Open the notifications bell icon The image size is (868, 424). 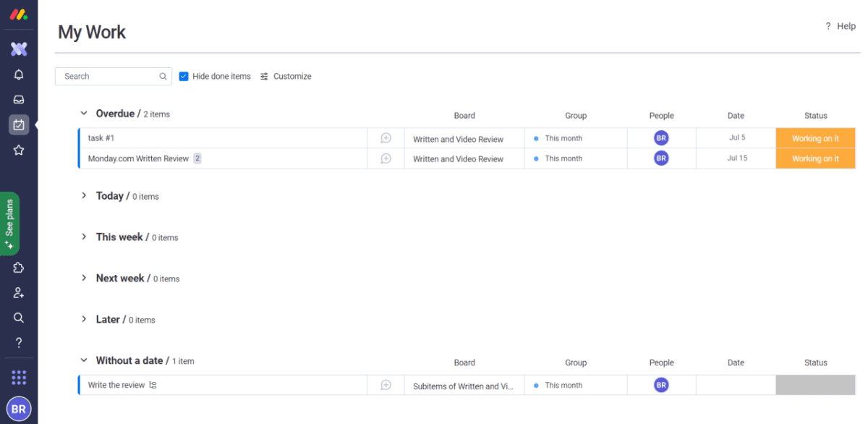(x=19, y=75)
